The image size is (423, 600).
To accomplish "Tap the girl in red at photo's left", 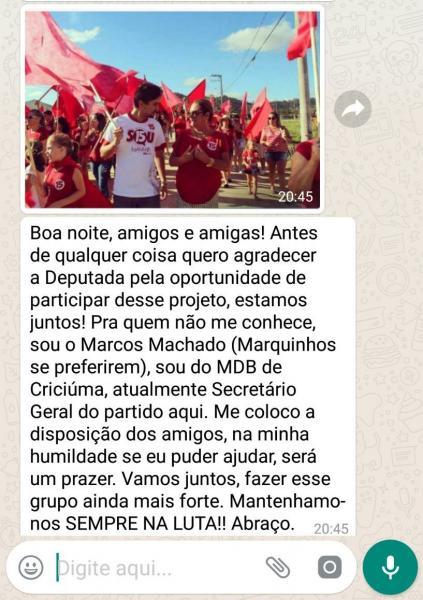I will click(63, 170).
